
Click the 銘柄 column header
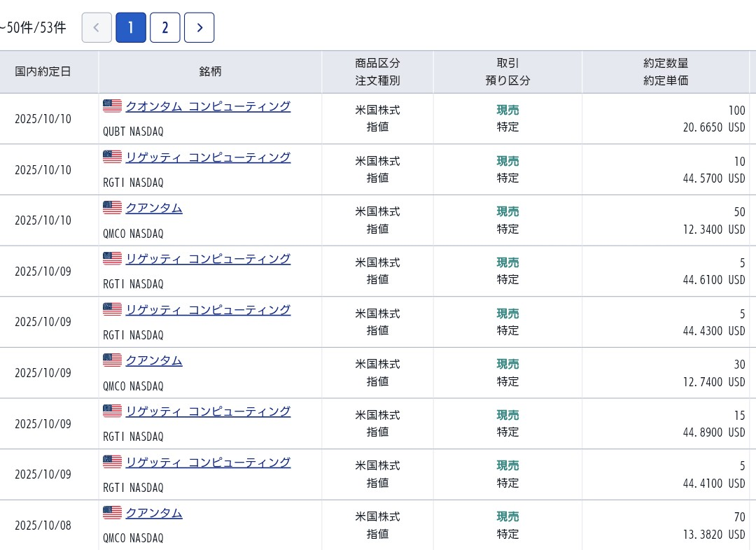click(210, 72)
